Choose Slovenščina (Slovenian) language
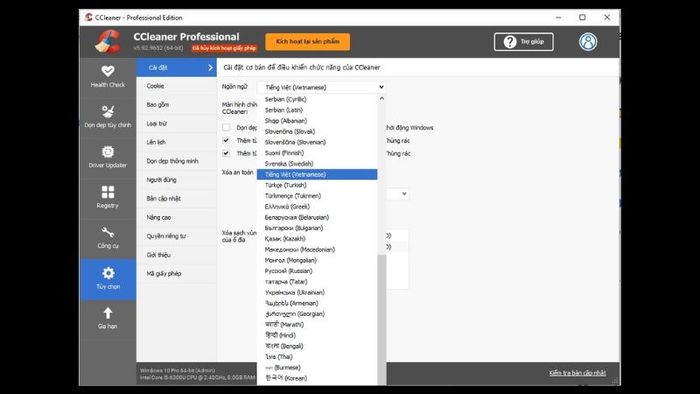 pyautogui.click(x=317, y=142)
